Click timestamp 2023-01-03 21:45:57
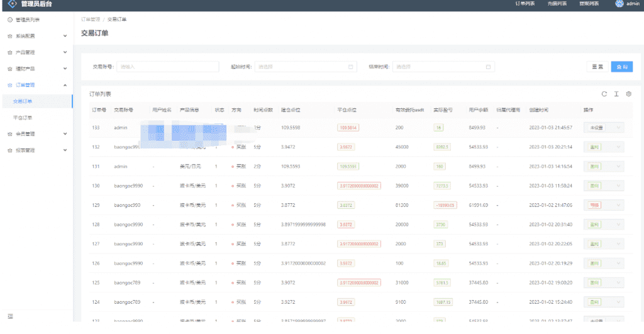 (x=550, y=128)
